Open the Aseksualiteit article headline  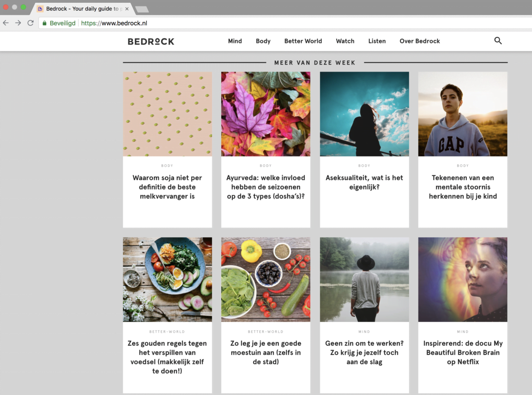[364, 182]
